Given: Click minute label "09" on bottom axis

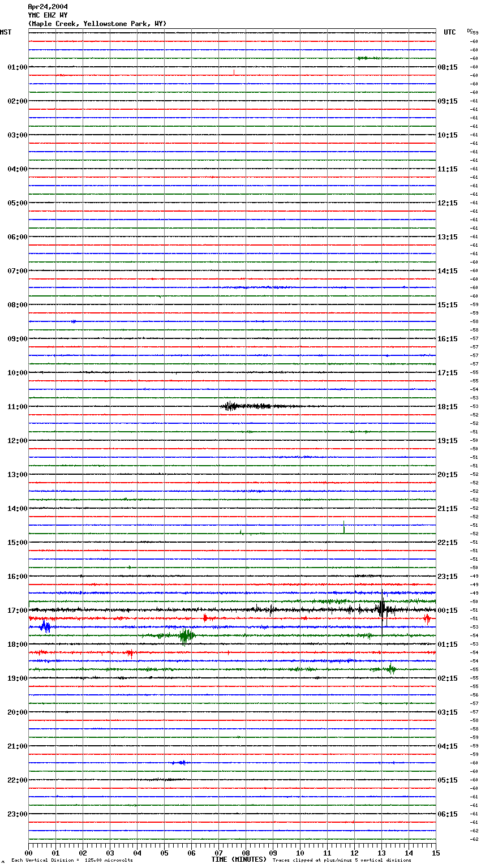Looking at the screenshot, I should pos(273,853).
